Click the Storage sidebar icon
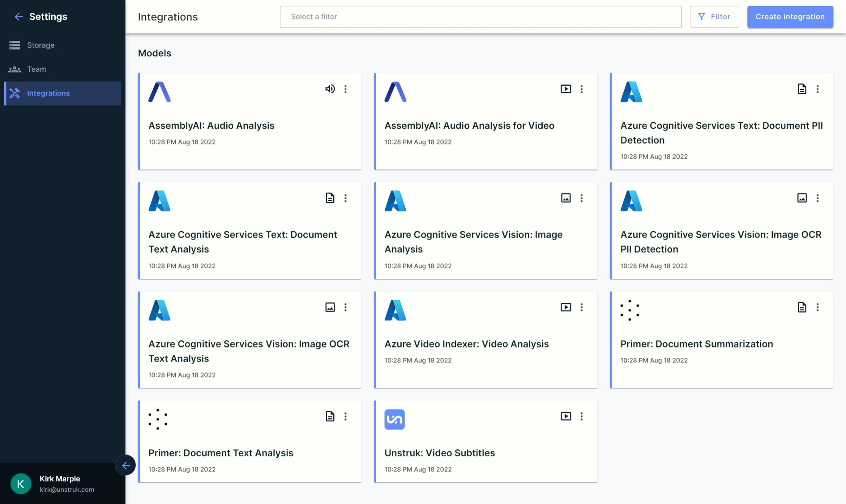Screen dimensions: 846x504 point(15,45)
